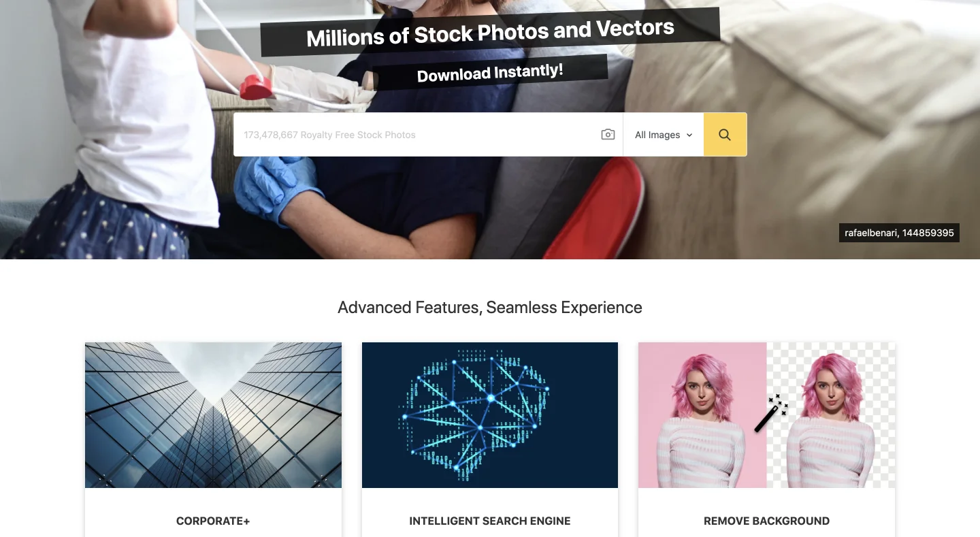Click the yellow magnifier search button

click(x=725, y=135)
